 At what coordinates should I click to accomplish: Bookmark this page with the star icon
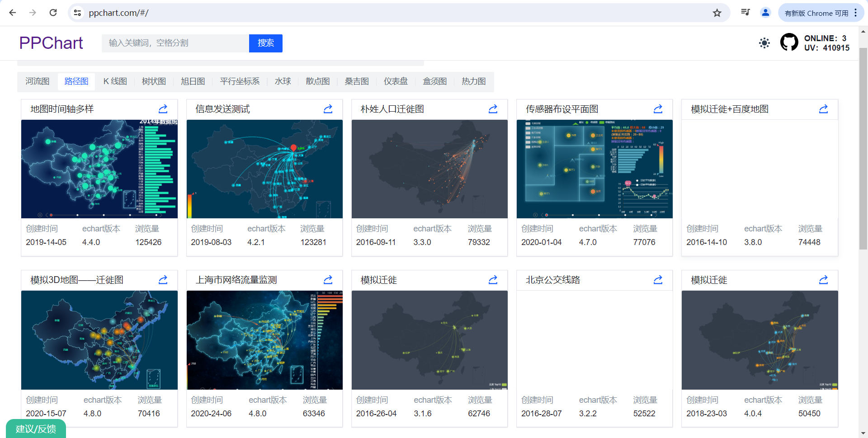point(717,13)
